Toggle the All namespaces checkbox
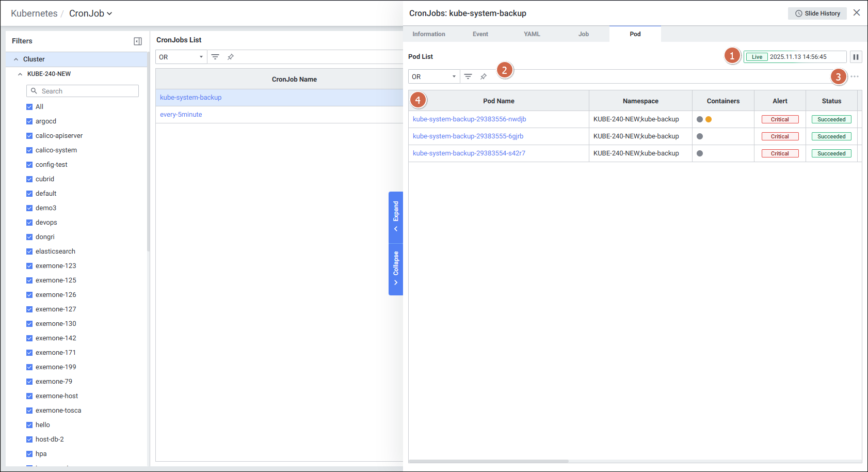The width and height of the screenshot is (868, 472). [x=29, y=107]
